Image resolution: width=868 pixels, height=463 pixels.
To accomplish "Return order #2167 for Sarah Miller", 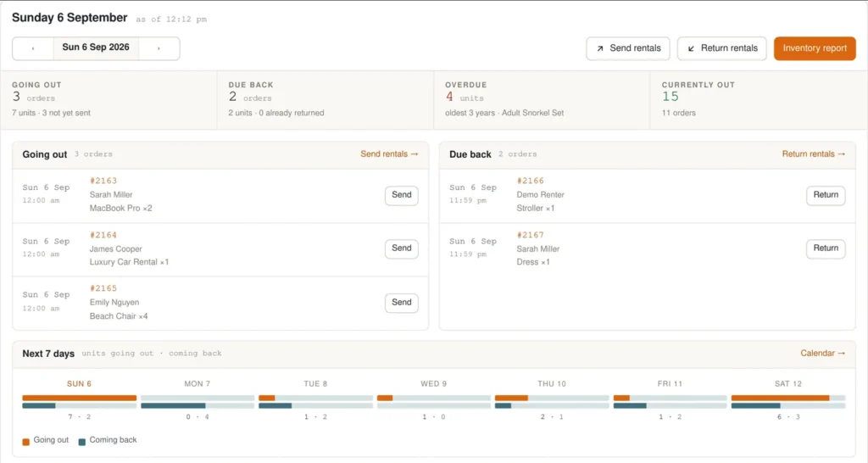I will pos(826,248).
